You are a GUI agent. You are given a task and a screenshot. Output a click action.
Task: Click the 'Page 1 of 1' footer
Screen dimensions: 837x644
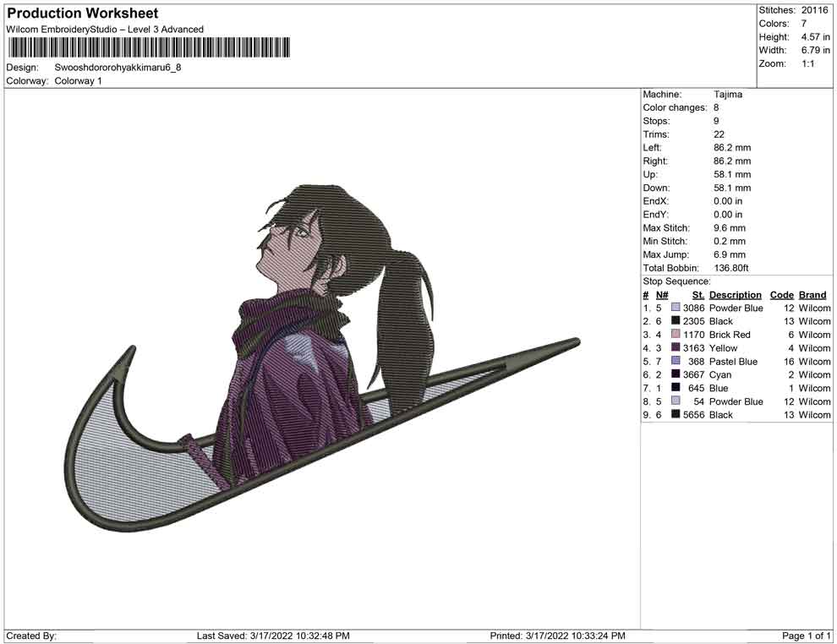pos(806,636)
